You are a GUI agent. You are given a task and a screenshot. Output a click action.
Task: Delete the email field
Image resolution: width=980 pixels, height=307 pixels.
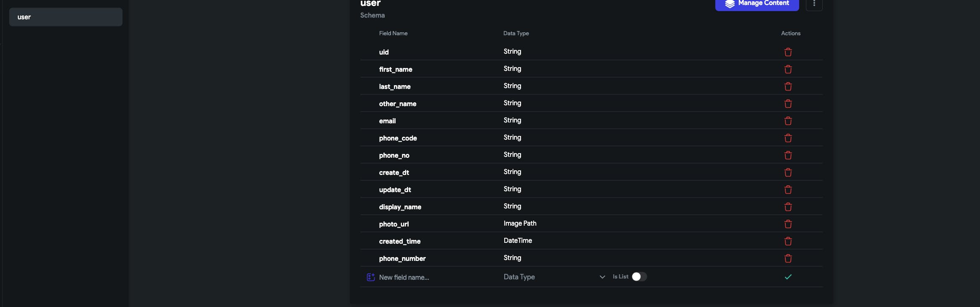pos(788,121)
